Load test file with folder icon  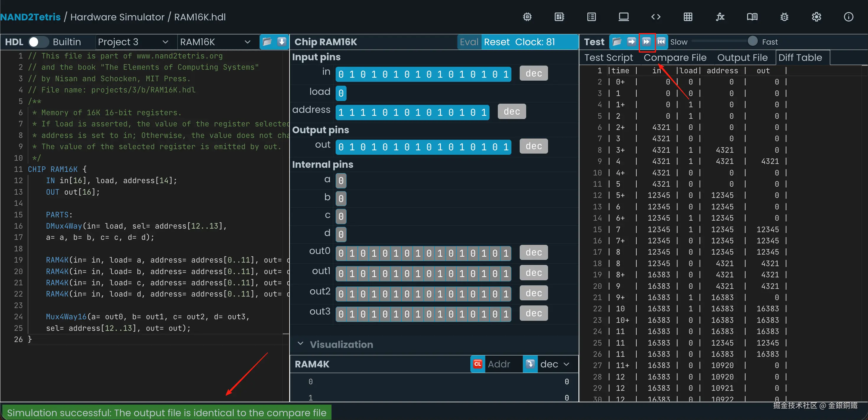click(617, 42)
